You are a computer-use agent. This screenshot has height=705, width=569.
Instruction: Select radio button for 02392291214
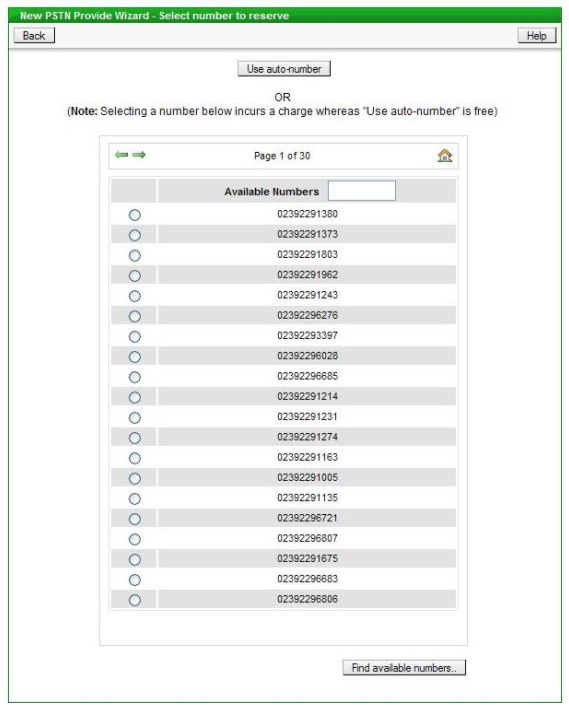pos(135,397)
